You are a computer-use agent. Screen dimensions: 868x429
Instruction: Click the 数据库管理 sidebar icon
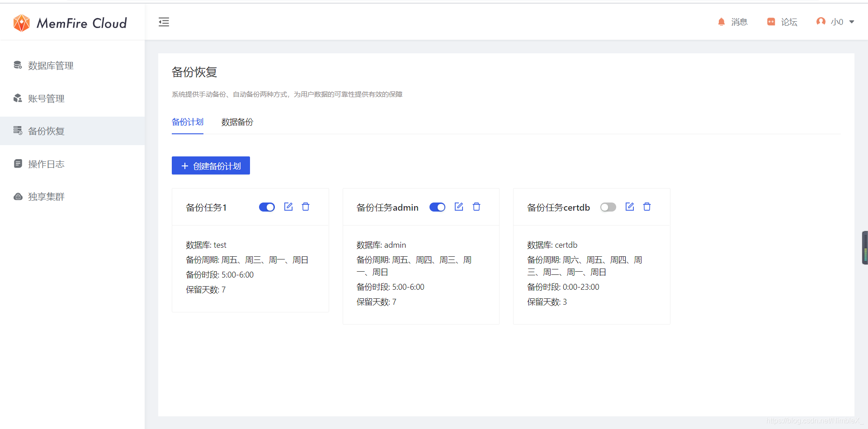pyautogui.click(x=18, y=65)
